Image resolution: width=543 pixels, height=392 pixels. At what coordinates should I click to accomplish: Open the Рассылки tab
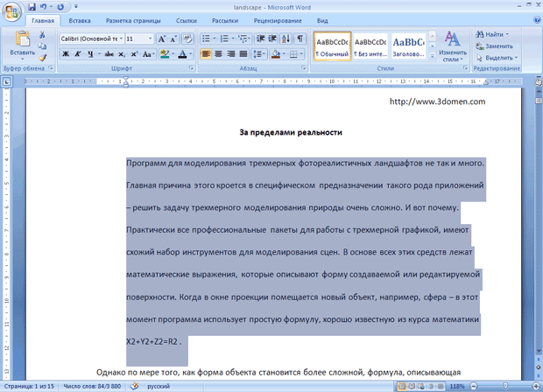click(x=225, y=21)
